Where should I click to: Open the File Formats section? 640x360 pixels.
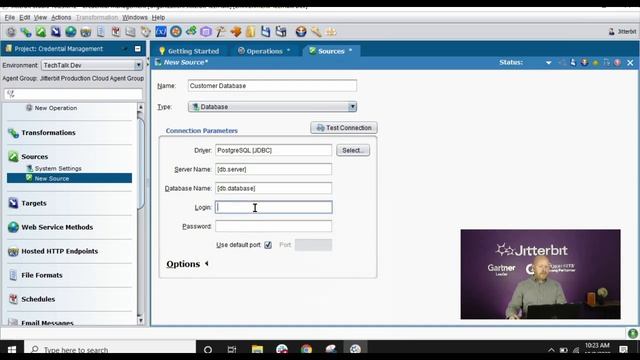pos(42,275)
